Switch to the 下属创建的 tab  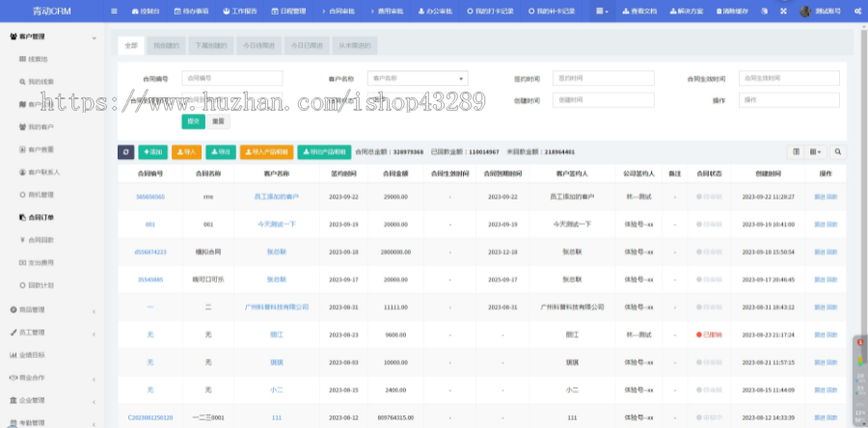[x=209, y=45]
